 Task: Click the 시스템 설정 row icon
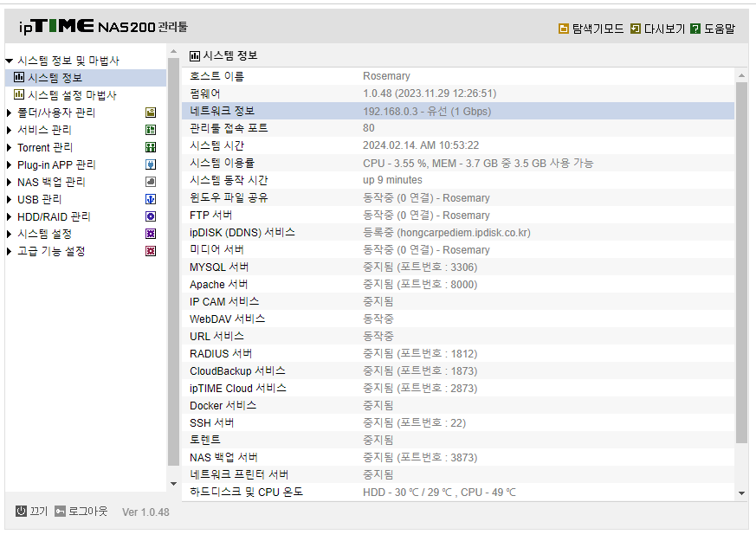[151, 234]
